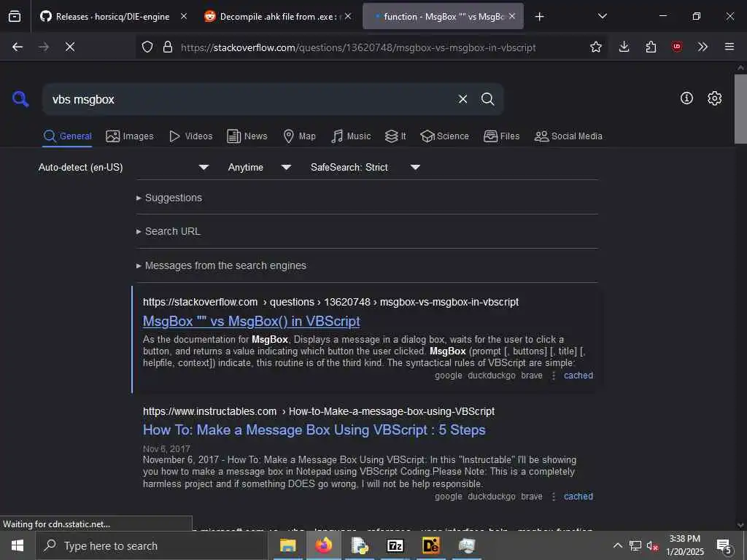Select the Music search category
Image resolution: width=747 pixels, height=560 pixels.
click(351, 136)
